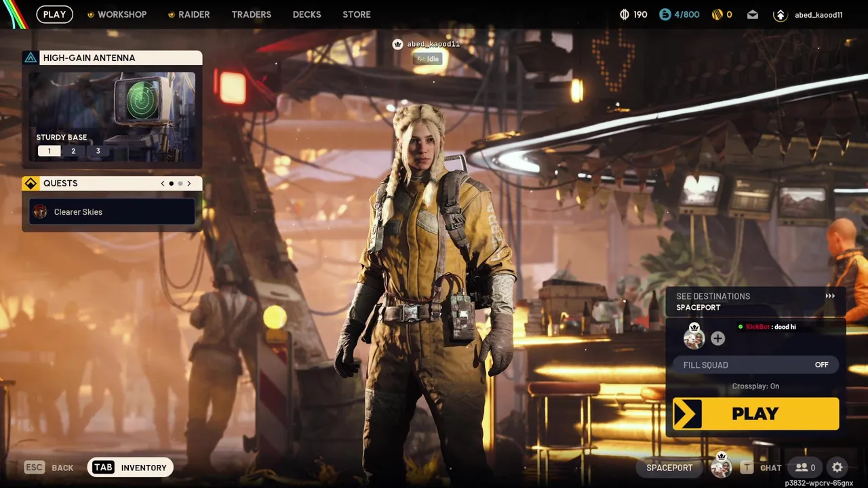Click the Workshop notification dot

coord(91,14)
